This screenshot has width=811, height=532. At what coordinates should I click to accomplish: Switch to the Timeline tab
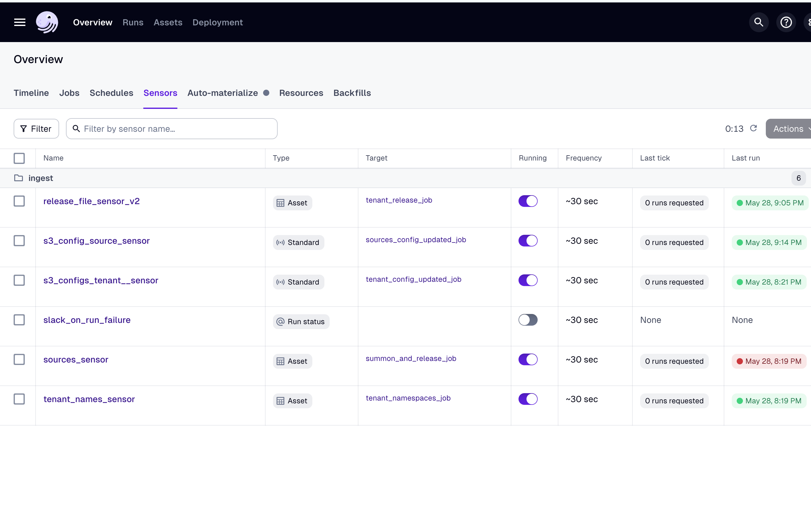click(x=31, y=93)
